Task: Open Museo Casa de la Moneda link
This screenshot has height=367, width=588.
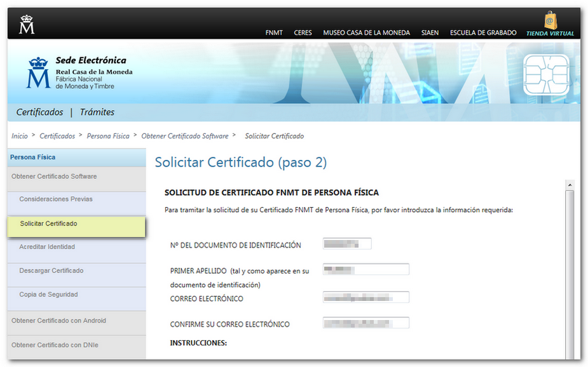Action: pos(366,33)
